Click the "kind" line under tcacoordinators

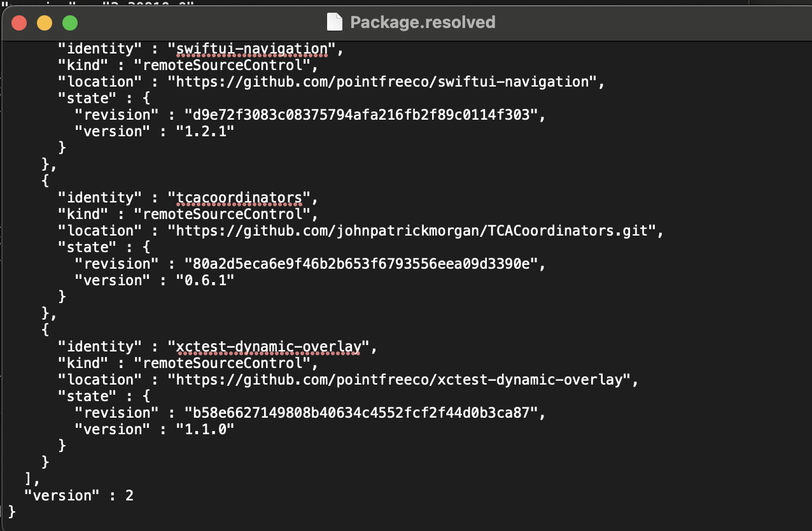pos(188,214)
